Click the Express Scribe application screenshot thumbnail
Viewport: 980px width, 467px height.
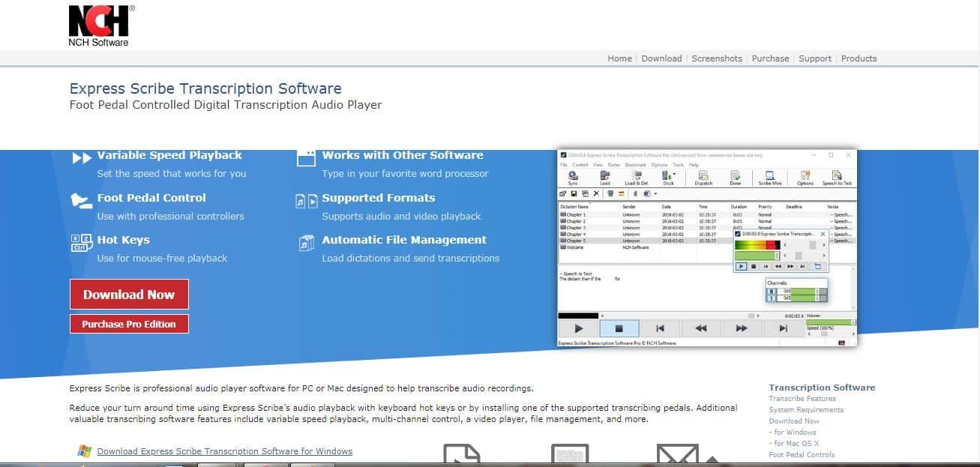(x=706, y=247)
